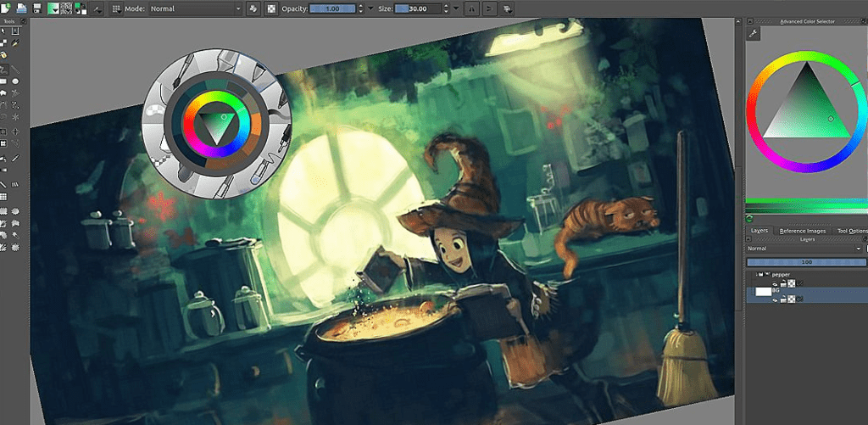Expand dropdown arrow next to Opacity

pos(370,8)
